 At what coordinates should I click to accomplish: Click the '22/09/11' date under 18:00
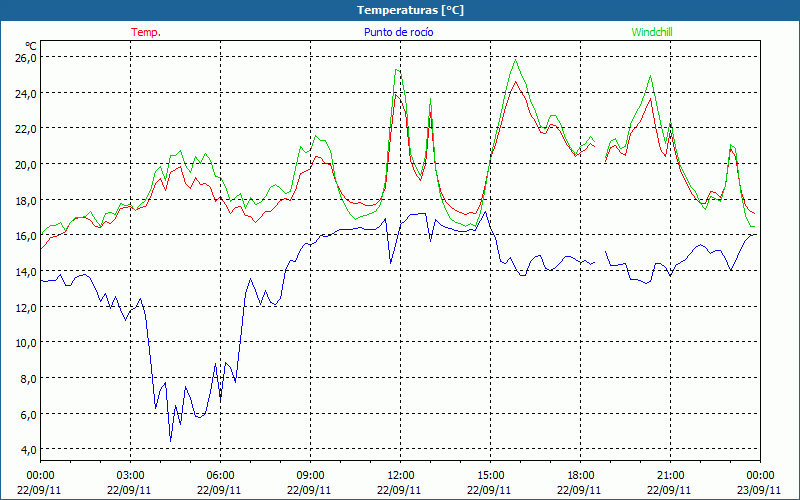coord(579,490)
